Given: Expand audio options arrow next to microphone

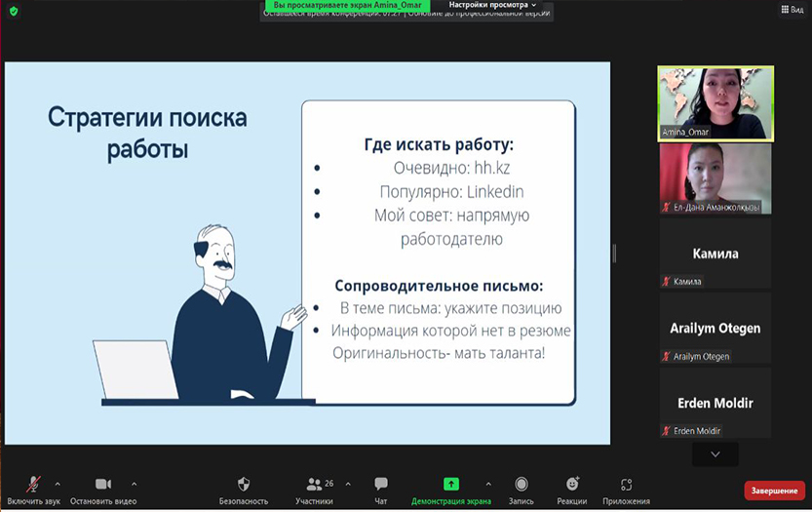Looking at the screenshot, I should click(58, 484).
